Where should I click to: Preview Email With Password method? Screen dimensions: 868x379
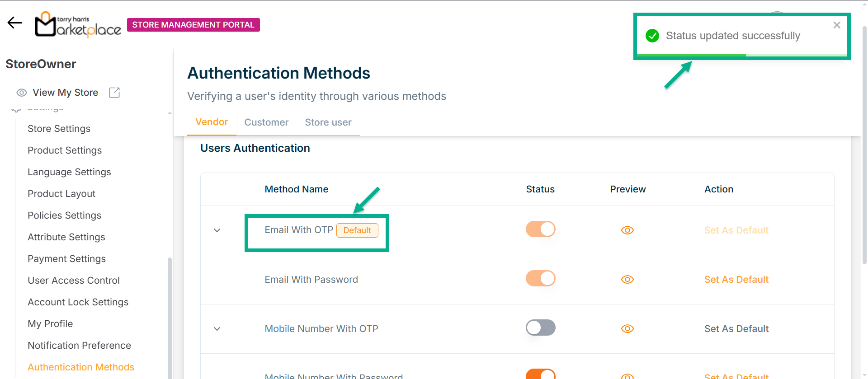(x=627, y=280)
